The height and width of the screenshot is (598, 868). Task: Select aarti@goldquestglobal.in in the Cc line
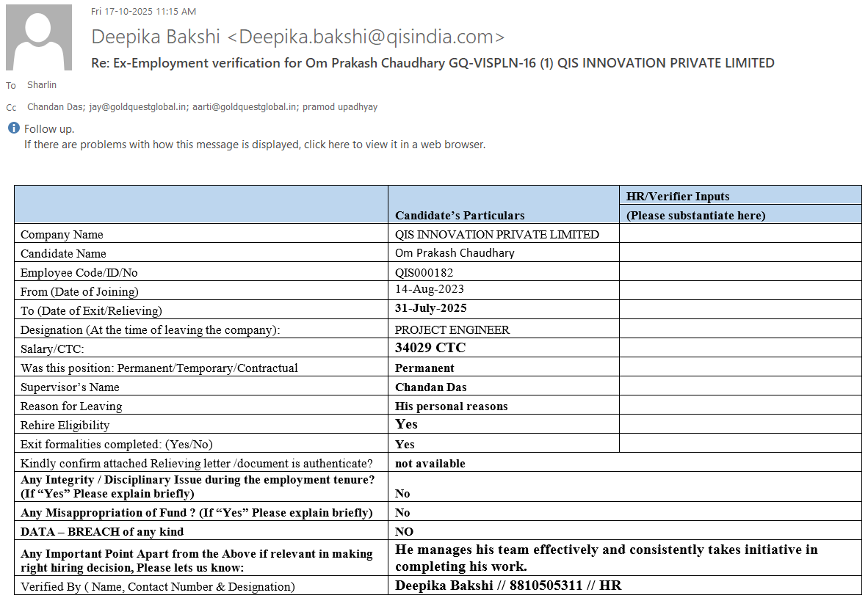(x=244, y=107)
